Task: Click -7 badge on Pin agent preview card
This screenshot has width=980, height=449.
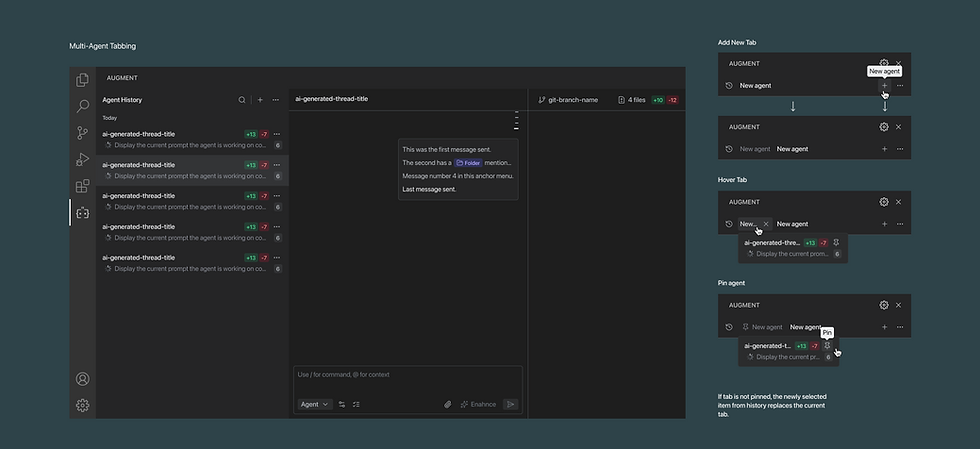Action: click(x=815, y=346)
